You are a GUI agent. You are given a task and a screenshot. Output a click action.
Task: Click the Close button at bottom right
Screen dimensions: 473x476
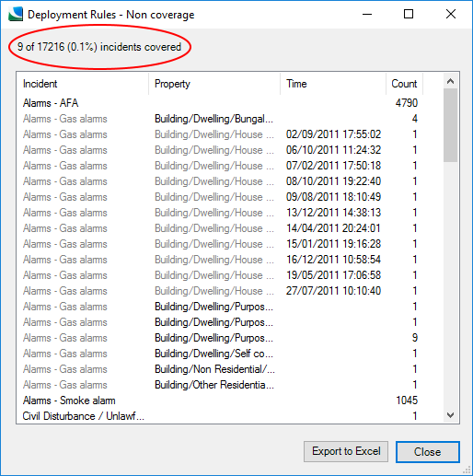pos(428,452)
